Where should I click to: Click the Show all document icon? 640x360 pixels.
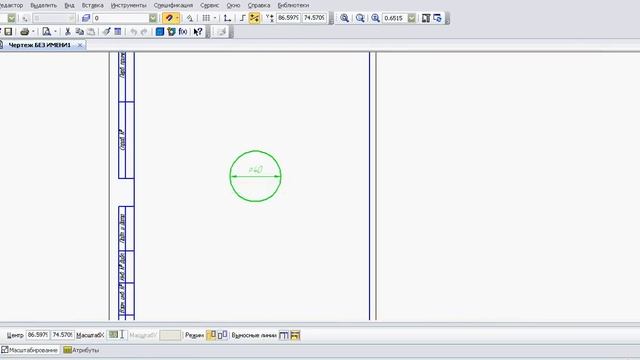coord(426,18)
